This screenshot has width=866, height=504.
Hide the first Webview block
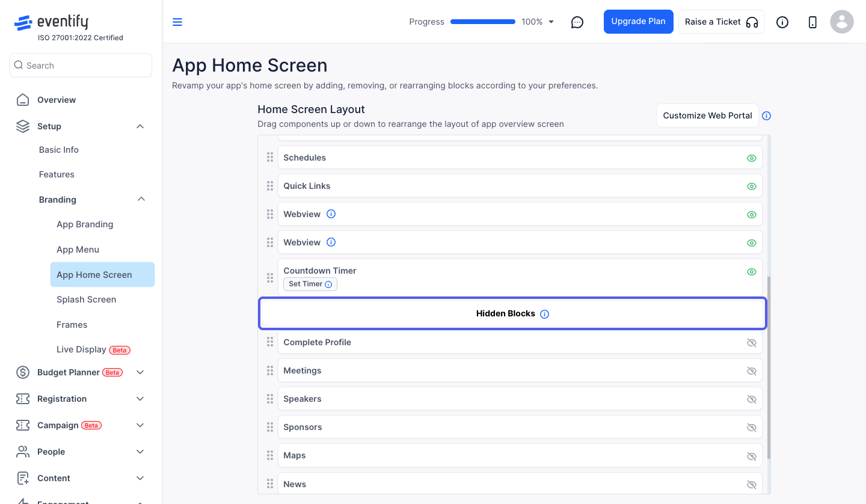coord(751,215)
